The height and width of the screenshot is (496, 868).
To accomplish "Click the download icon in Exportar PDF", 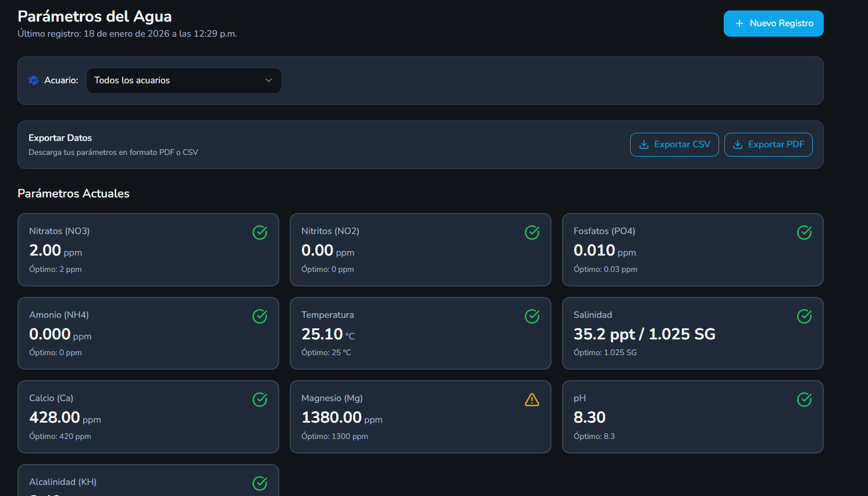I will click(x=738, y=144).
